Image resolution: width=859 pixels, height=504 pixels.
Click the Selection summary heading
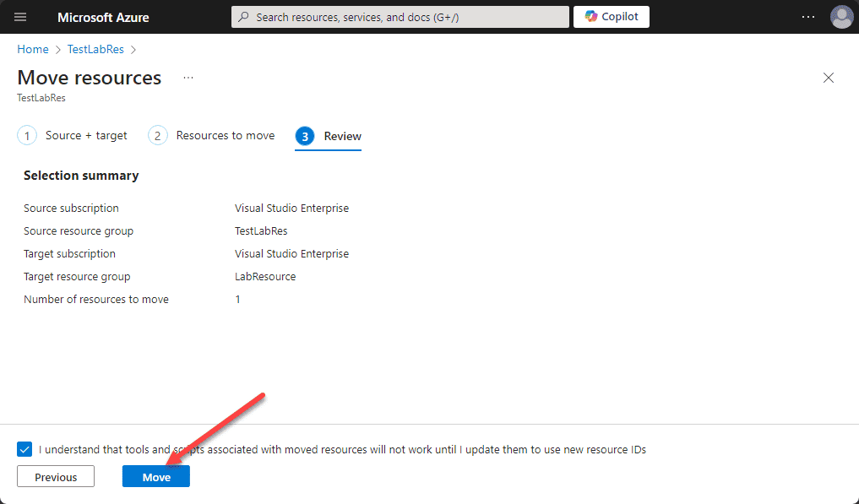click(x=81, y=176)
